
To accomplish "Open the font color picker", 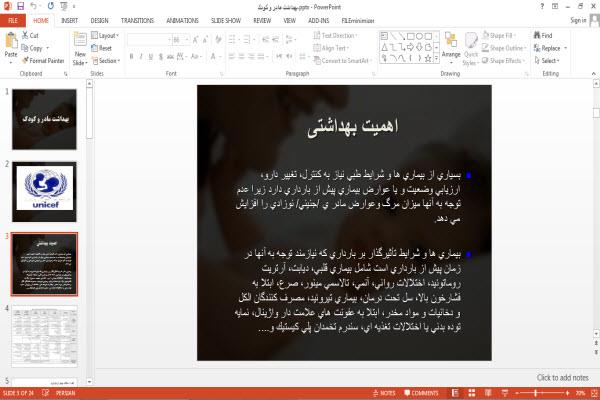I will coord(214,57).
